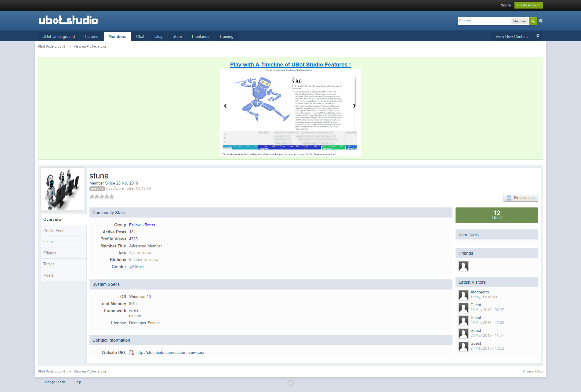Select the Friends profile tab
This screenshot has width=581, height=392.
click(64, 253)
